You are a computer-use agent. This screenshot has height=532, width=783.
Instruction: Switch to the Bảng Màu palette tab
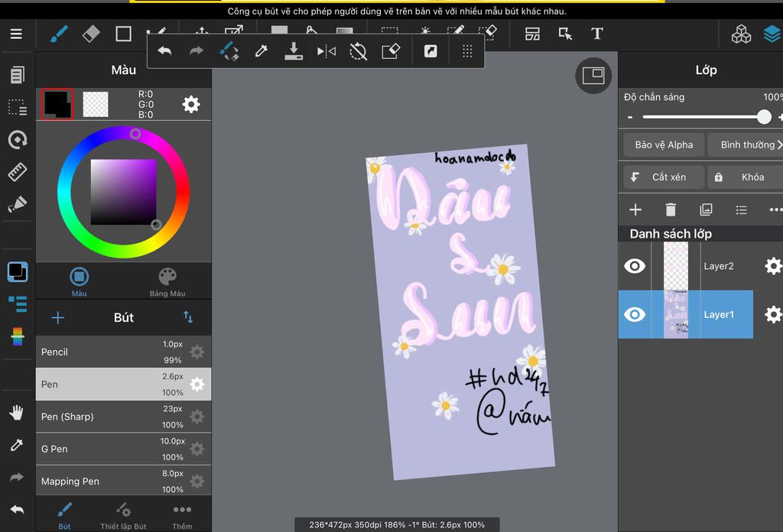point(167,281)
